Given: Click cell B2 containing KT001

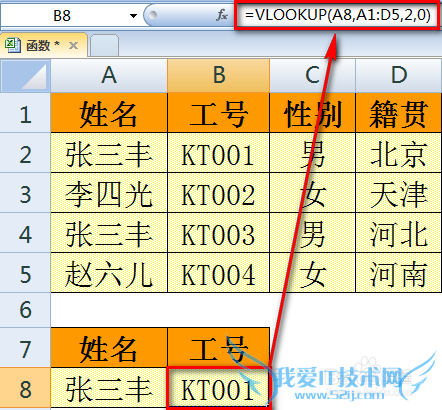Looking at the screenshot, I should tap(218, 153).
